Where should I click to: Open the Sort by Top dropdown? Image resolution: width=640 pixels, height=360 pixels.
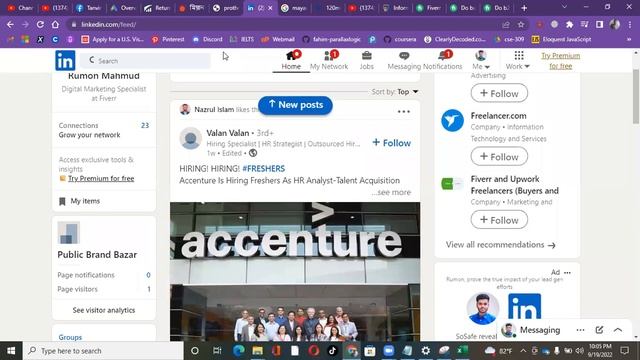(395, 91)
